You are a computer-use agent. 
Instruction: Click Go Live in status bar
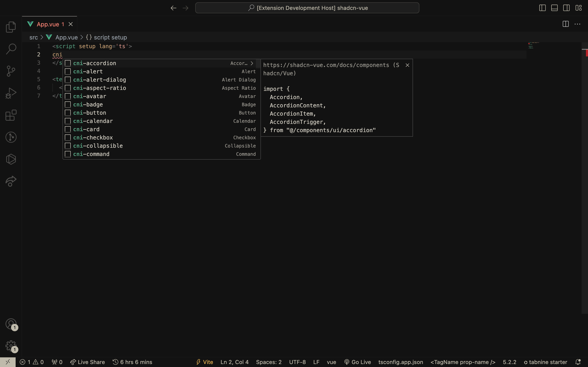(x=357, y=362)
